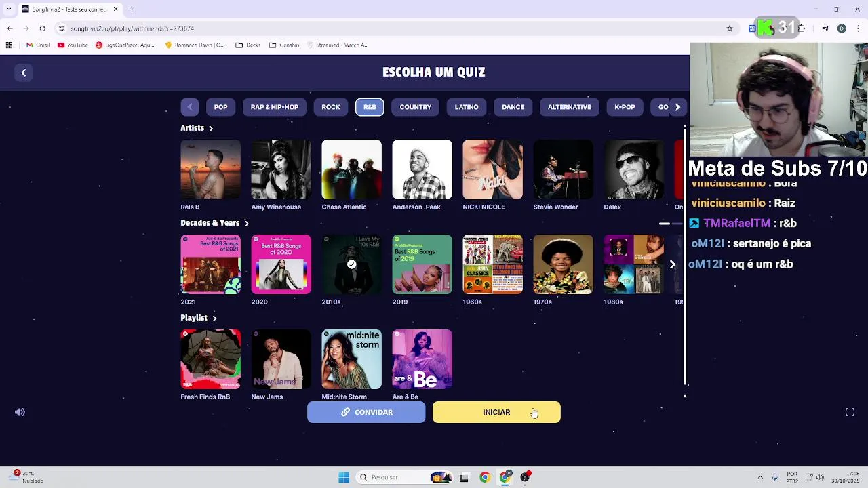Expand the Playlist section

tap(199, 318)
